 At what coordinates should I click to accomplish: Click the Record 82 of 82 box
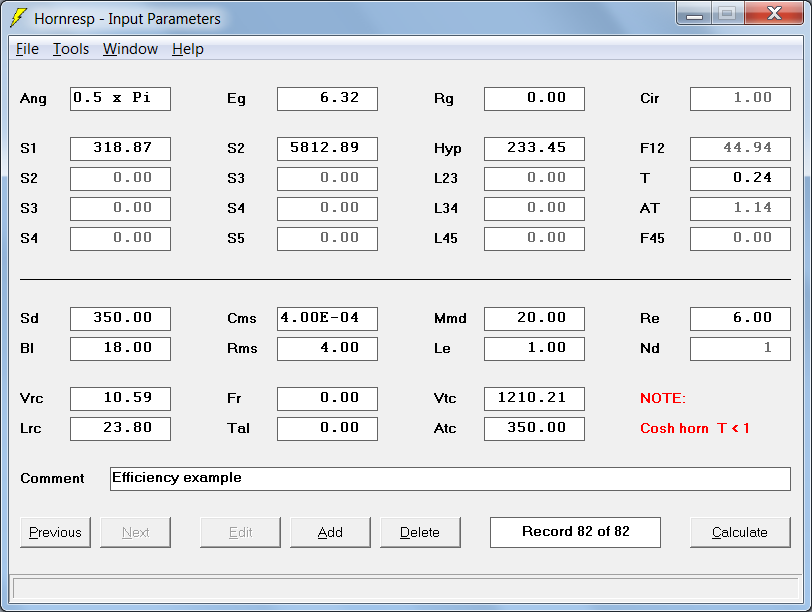click(575, 532)
